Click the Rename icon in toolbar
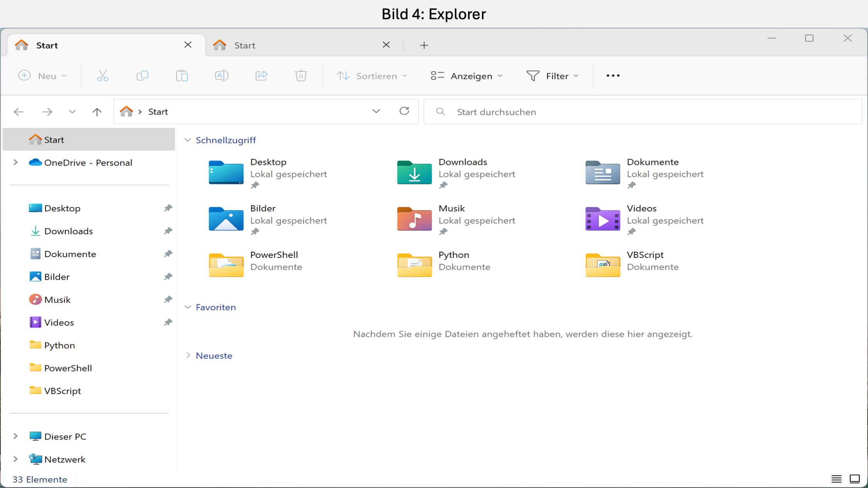 click(221, 76)
